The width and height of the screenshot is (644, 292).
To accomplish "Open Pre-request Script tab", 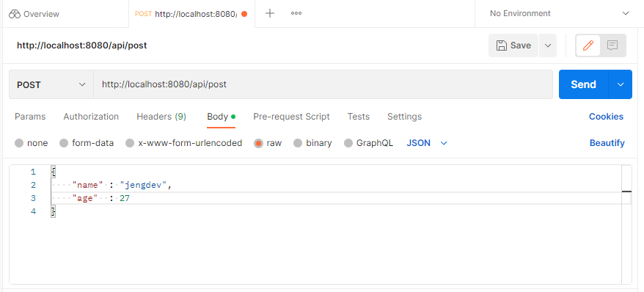I will click(x=291, y=117).
